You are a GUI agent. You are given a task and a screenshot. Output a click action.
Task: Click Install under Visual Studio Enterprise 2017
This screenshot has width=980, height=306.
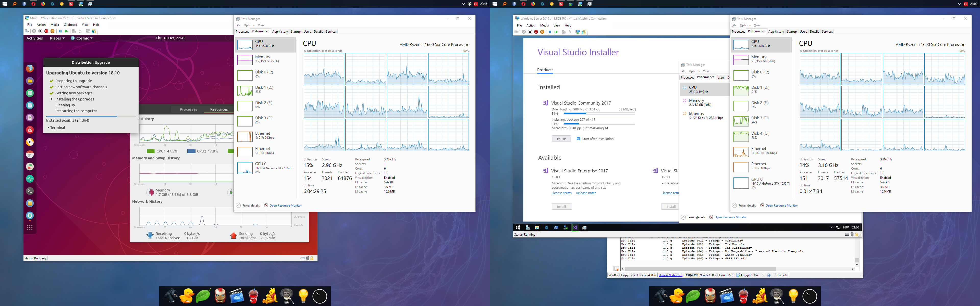pos(561,206)
